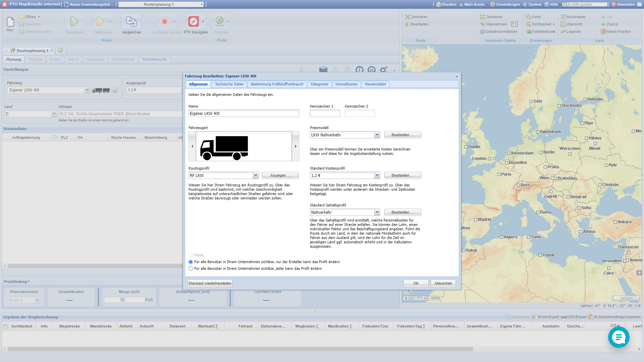Expand the Routingprofil dropdown with RF LKW
This screenshot has width=644, height=362.
pyautogui.click(x=256, y=175)
